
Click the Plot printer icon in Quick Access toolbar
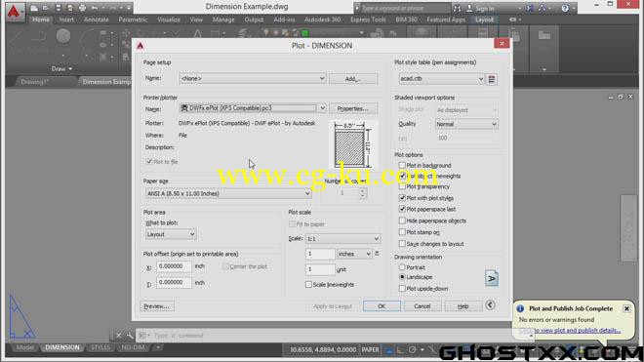(x=82, y=8)
